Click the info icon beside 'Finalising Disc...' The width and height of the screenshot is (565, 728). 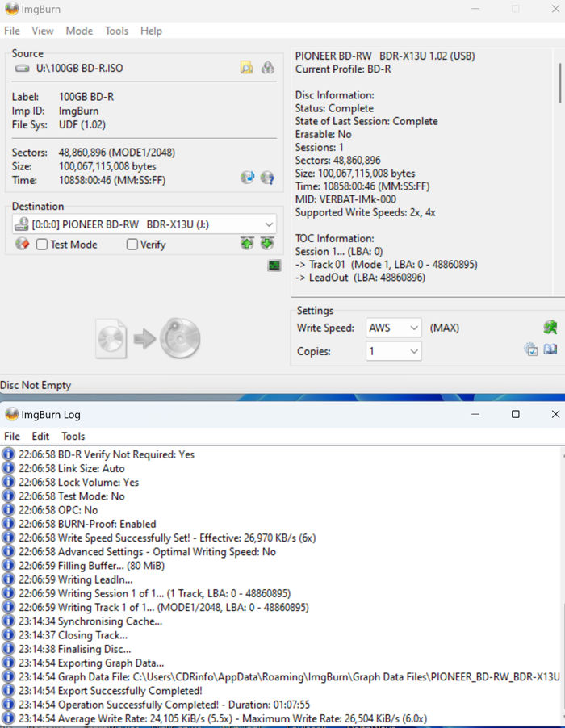tap(8, 649)
